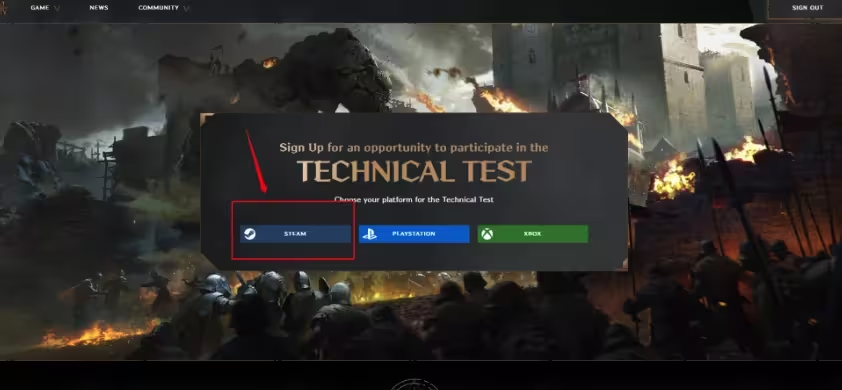This screenshot has width=842, height=390.
Task: Click the Steam logo icon
Action: pos(250,234)
